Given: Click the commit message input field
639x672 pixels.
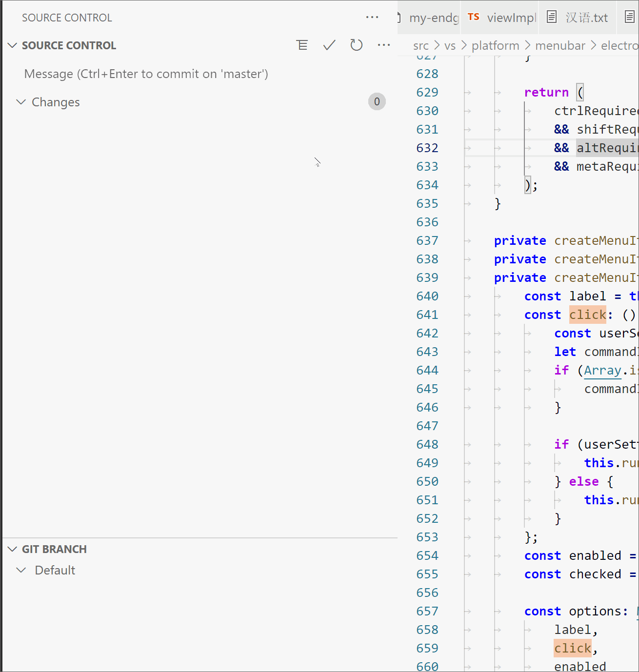Looking at the screenshot, I should [x=145, y=74].
